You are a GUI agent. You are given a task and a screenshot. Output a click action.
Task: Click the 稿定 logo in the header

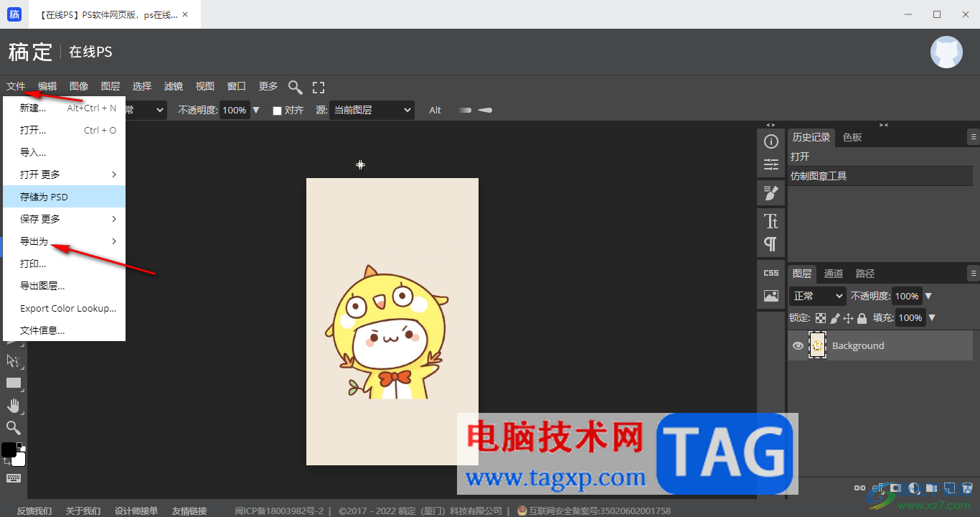[31, 52]
